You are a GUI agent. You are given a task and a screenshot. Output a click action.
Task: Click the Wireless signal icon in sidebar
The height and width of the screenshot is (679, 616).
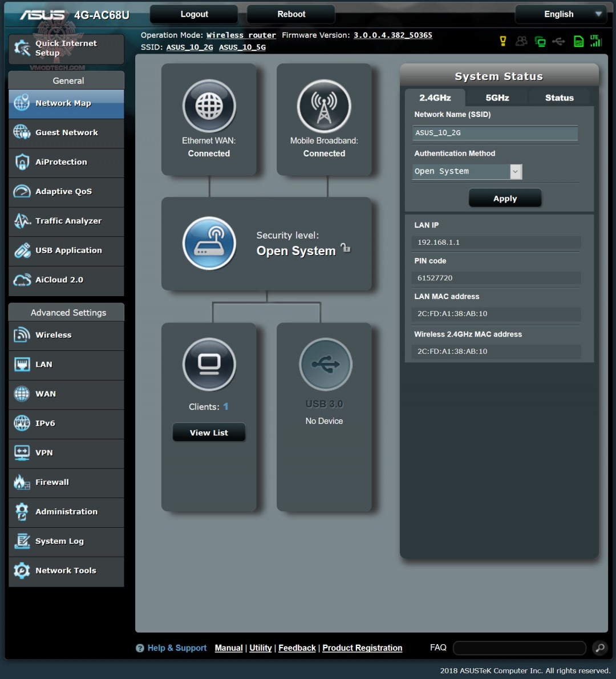point(22,335)
